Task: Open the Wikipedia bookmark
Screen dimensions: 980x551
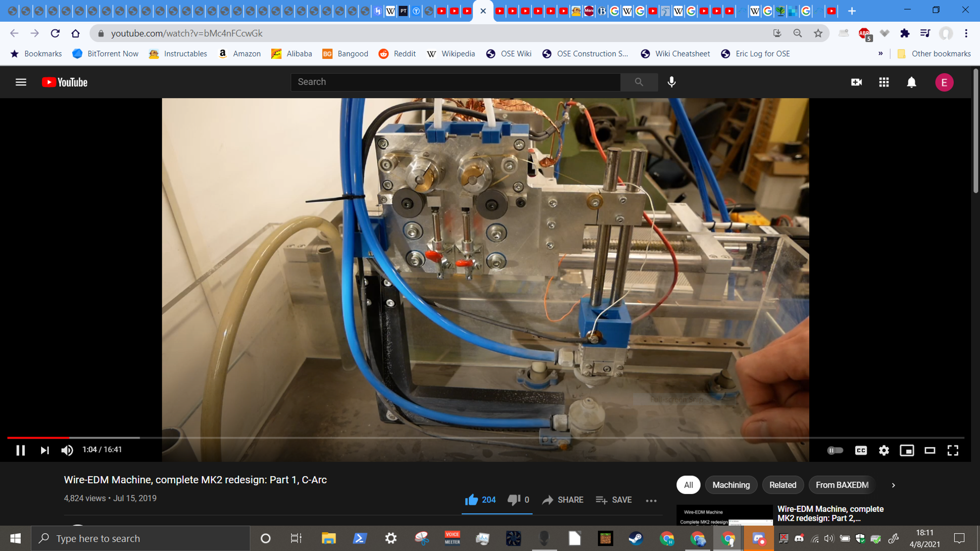Action: click(x=450, y=53)
